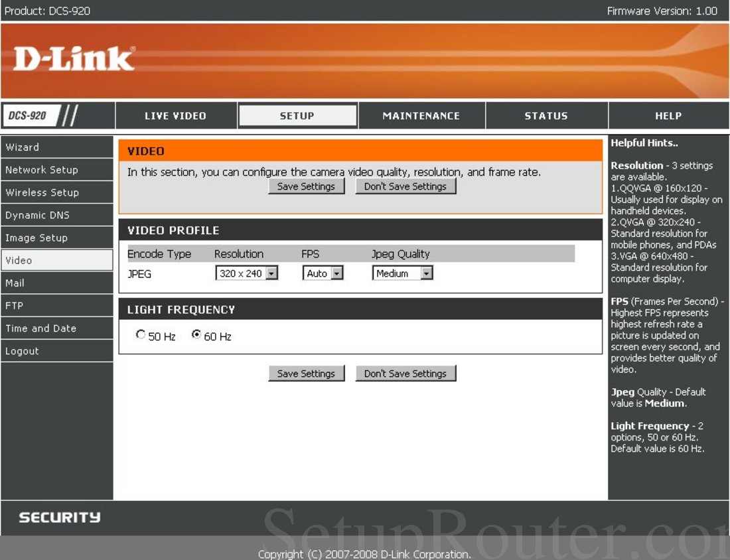Viewport: 730px width, 560px height.
Task: Open the Resolution dropdown
Action: click(272, 273)
